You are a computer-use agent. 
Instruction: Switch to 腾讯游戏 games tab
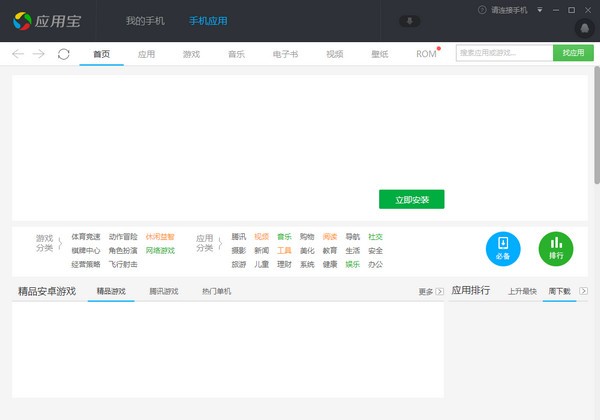tap(164, 291)
